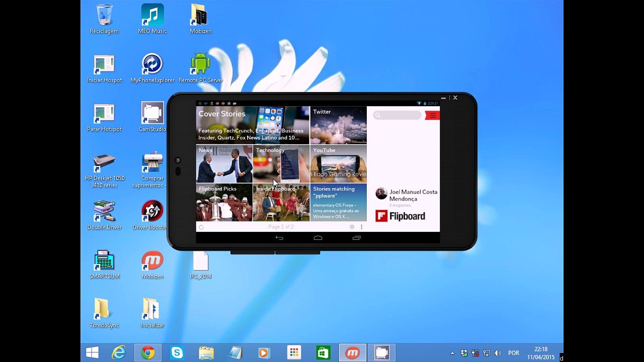Open the IRS_2014 file on desktop
Viewport: 644px width, 362px height.
click(201, 264)
